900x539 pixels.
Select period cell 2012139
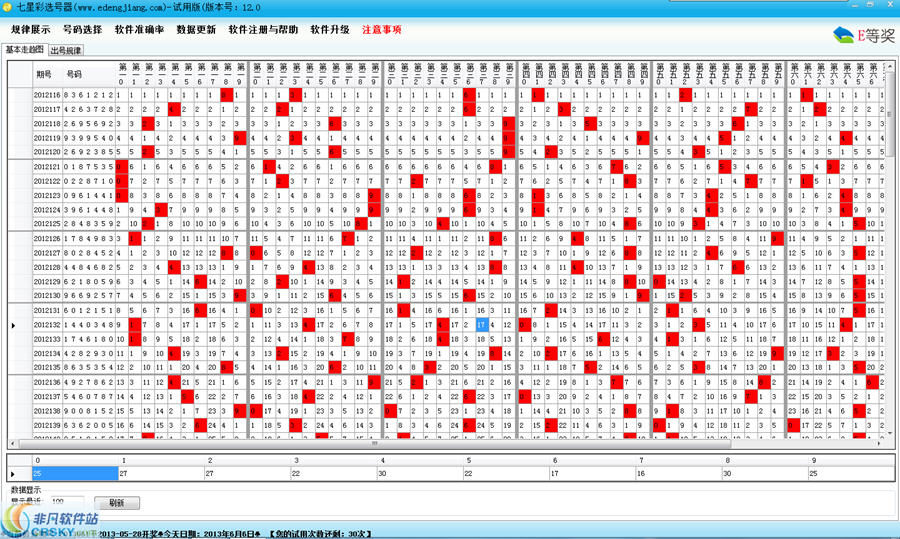(47, 425)
